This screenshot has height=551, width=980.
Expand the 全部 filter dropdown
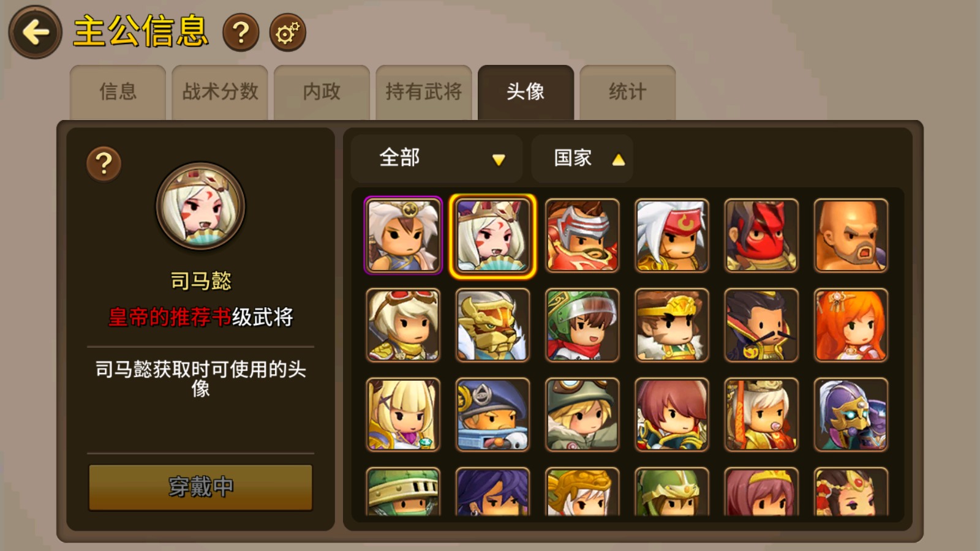pyautogui.click(x=437, y=159)
